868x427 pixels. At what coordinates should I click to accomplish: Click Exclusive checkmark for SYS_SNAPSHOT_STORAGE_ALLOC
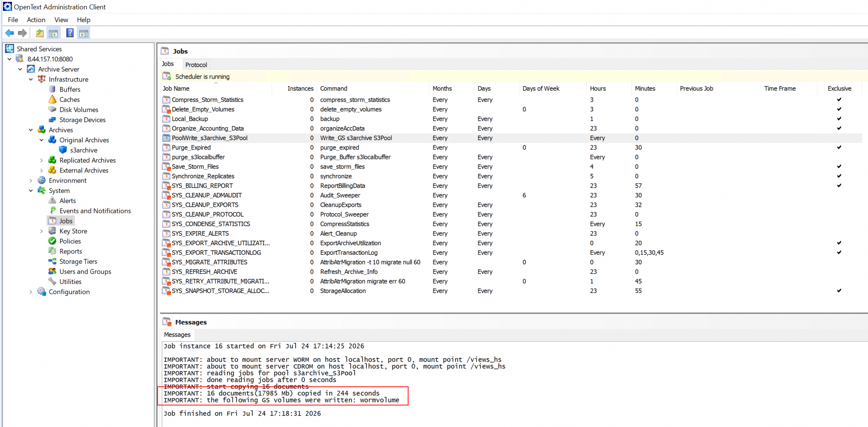pyautogui.click(x=839, y=290)
